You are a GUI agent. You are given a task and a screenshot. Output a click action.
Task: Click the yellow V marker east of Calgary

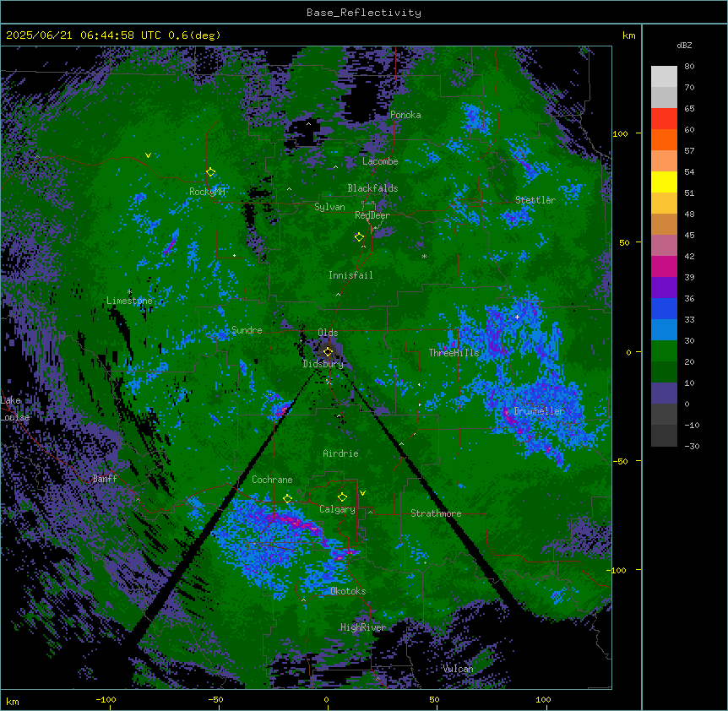pyautogui.click(x=362, y=493)
